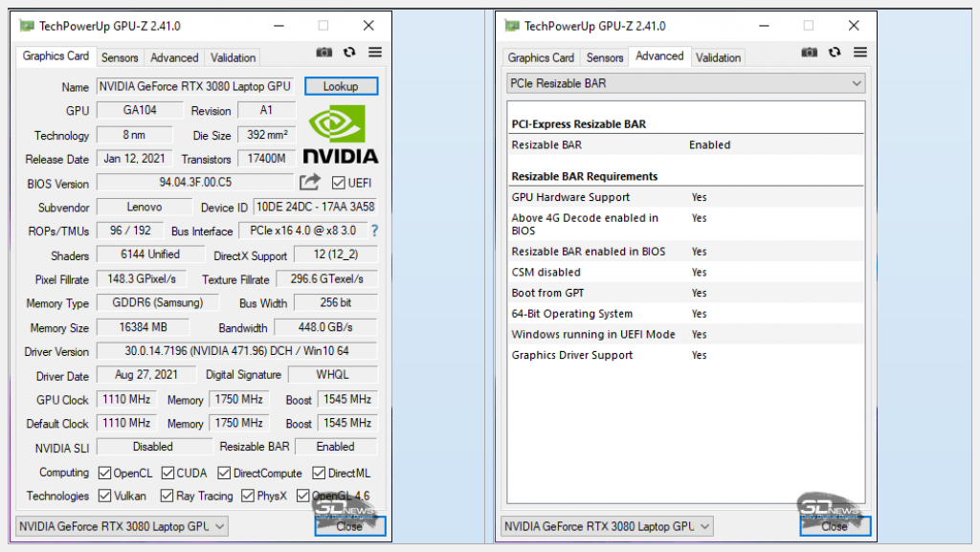Toggle the DirectCompute checkbox
The width and height of the screenshot is (980, 552).
[224, 473]
